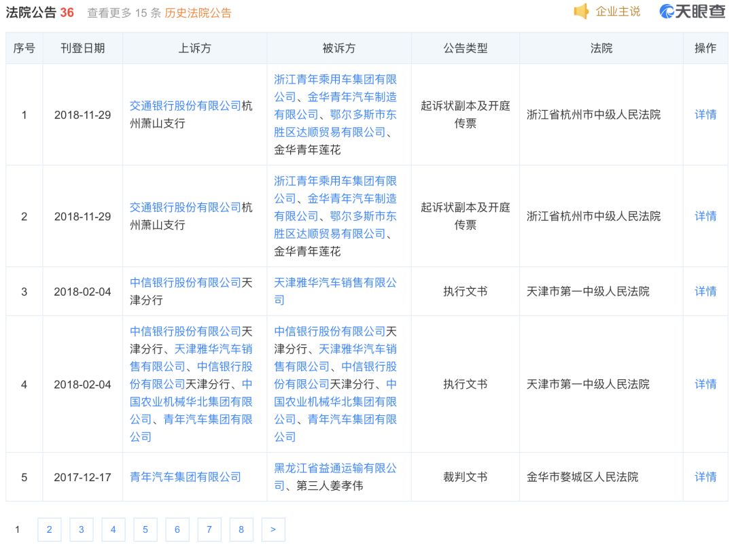Open 详情 for row 1
This screenshot has height=560, width=734.
pyautogui.click(x=705, y=114)
